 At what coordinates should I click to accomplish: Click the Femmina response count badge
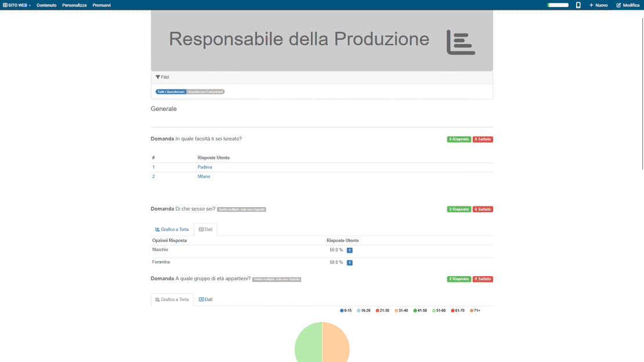click(349, 263)
